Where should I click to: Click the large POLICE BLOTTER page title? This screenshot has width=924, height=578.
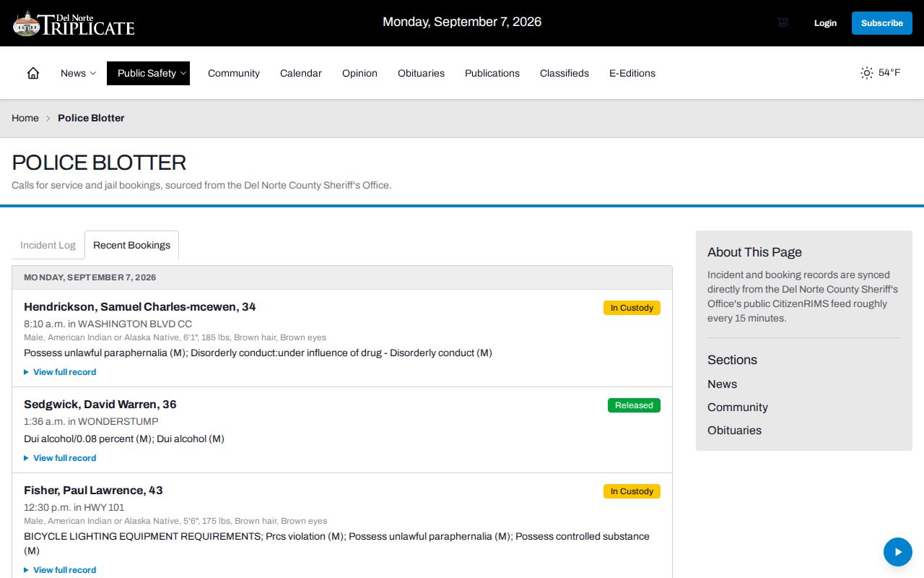click(x=99, y=162)
